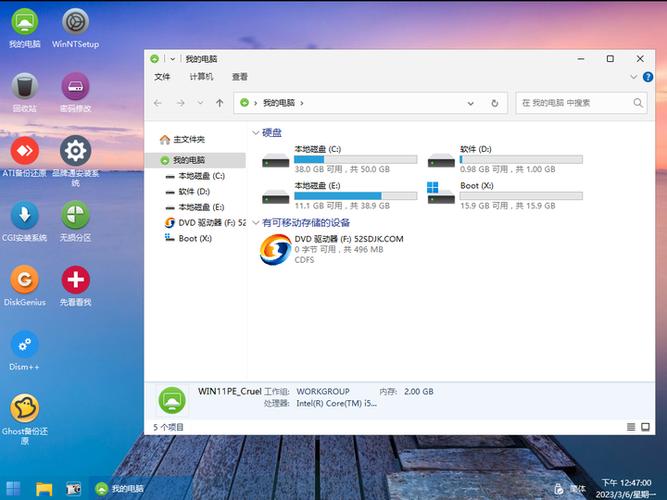
Task: Click the 在 我的电脑 中搜索 search field
Action: (581, 103)
